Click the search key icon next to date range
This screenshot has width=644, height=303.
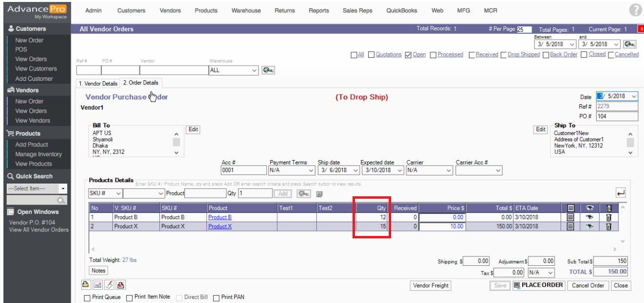[x=630, y=44]
